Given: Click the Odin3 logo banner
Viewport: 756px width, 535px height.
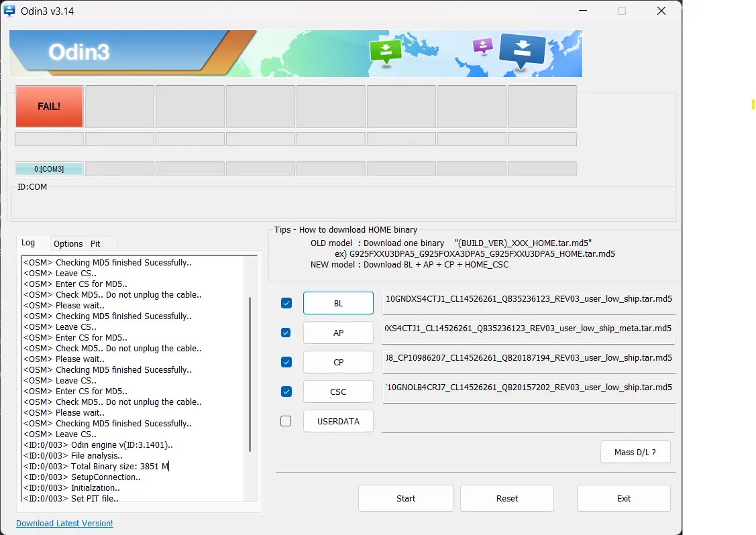Looking at the screenshot, I should 296,54.
